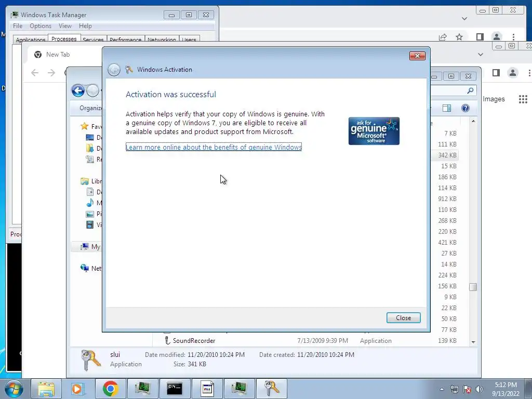
Task: Bookmark page with Chrome star icon
Action: coord(459,37)
